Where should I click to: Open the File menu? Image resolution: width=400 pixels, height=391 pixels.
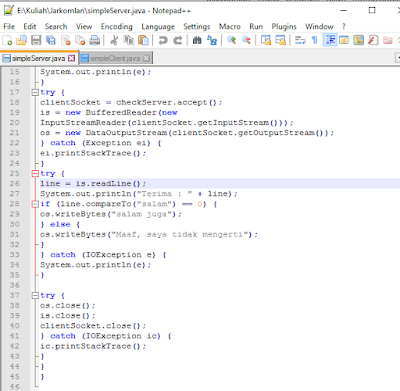(9, 26)
